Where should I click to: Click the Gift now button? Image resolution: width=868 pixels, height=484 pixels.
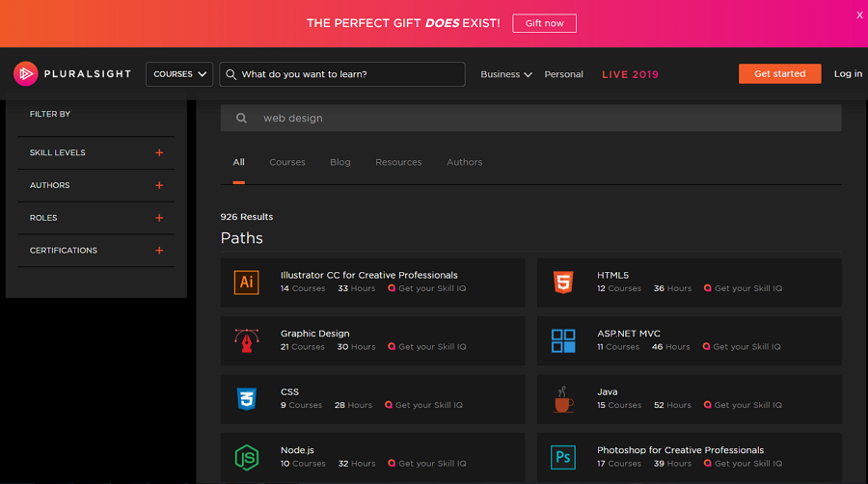tap(544, 23)
